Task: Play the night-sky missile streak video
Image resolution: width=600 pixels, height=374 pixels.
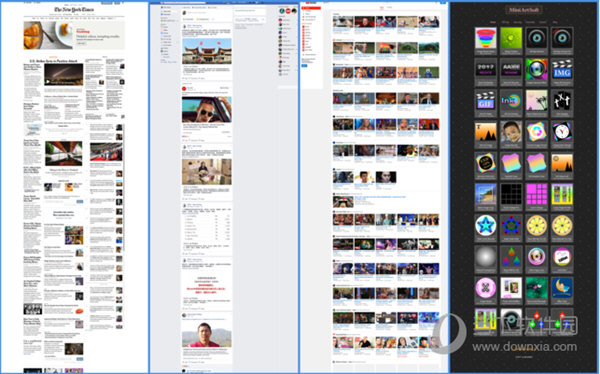Action: tap(64, 75)
